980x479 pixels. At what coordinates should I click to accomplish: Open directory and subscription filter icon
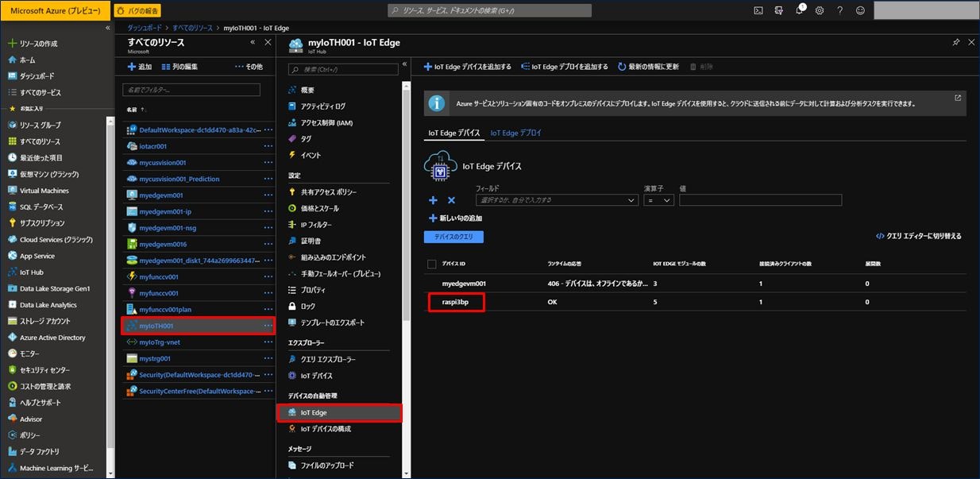[x=779, y=10]
